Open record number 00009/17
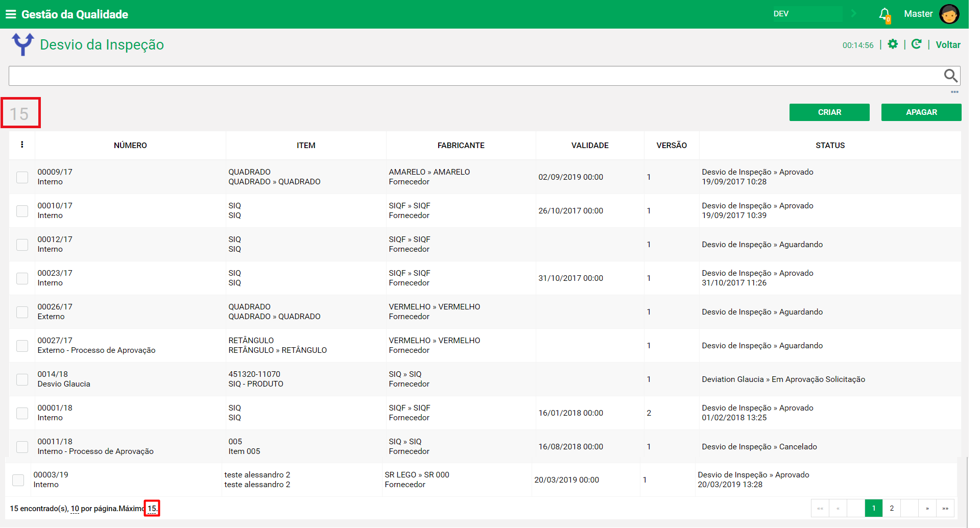Screen dimensions: 980x528 [x=55, y=172]
